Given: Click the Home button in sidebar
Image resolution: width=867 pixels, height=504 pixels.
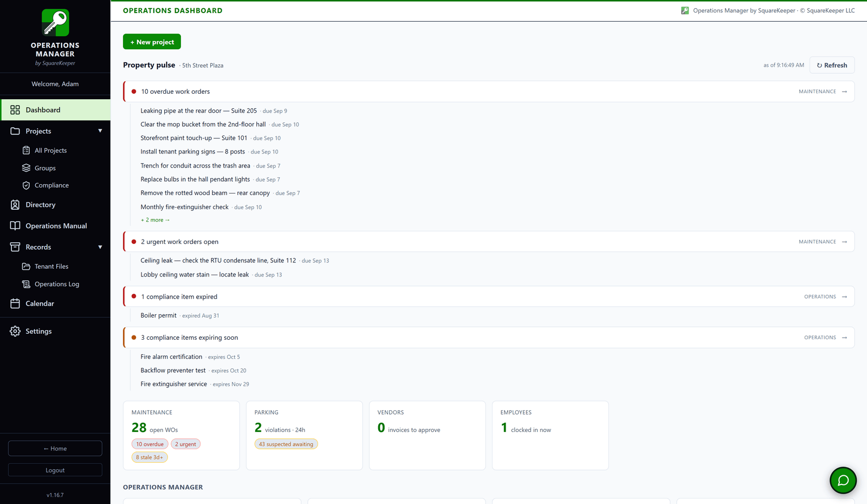Looking at the screenshot, I should click(55, 448).
